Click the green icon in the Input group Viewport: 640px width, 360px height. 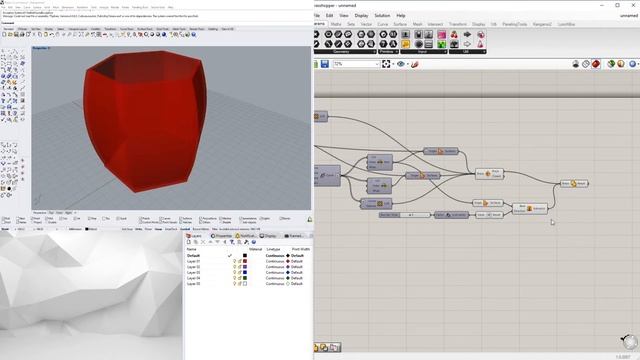441,44
